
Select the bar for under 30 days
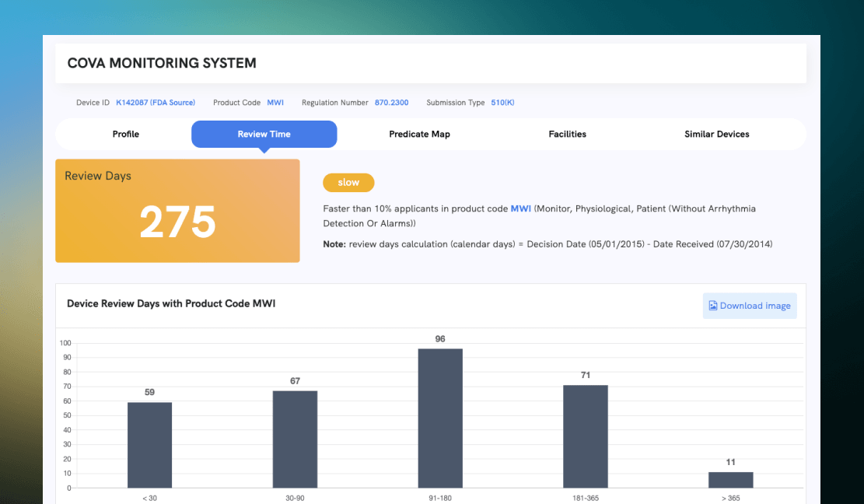coord(149,445)
